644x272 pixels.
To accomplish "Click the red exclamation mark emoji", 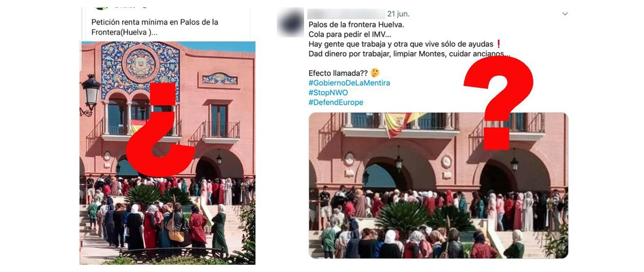I will (x=499, y=44).
